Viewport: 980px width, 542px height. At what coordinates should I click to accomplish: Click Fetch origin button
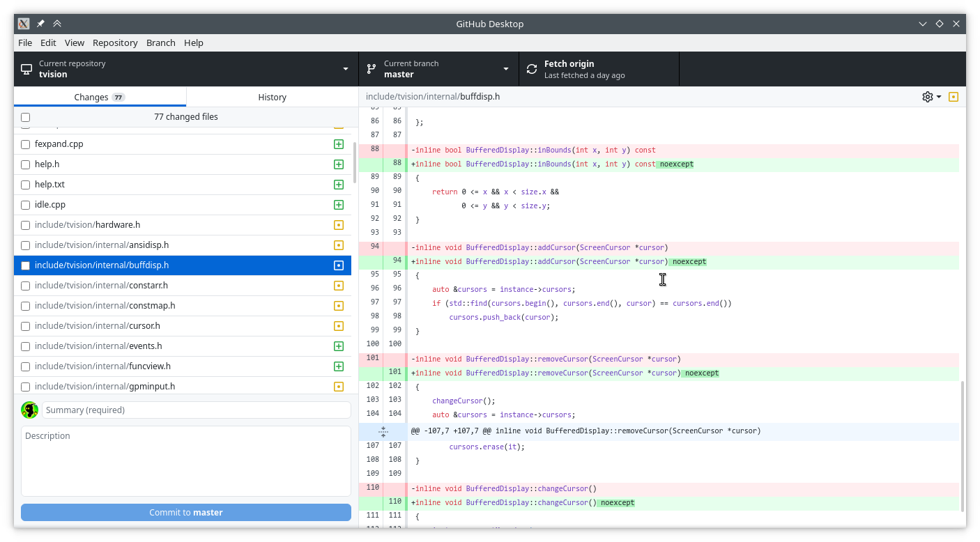pos(599,69)
